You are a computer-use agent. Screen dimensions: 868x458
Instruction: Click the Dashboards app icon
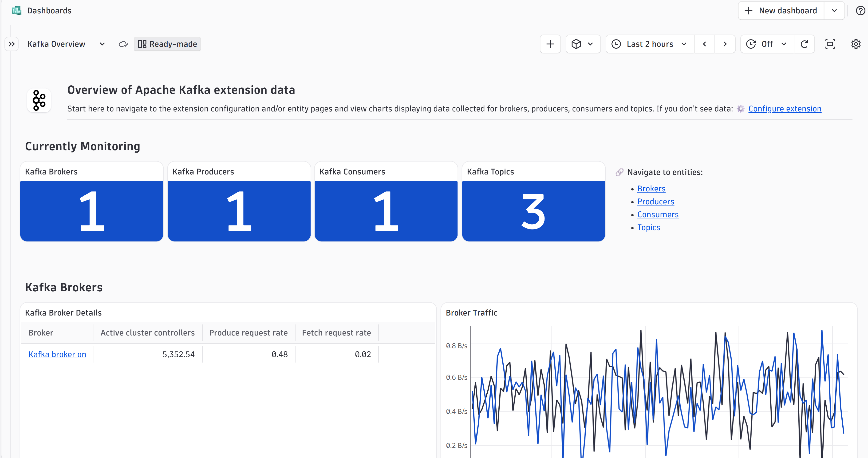(16, 11)
